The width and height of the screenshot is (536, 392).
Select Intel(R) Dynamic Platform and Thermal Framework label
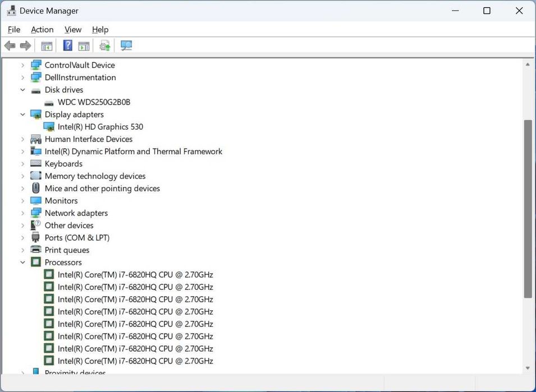point(134,151)
